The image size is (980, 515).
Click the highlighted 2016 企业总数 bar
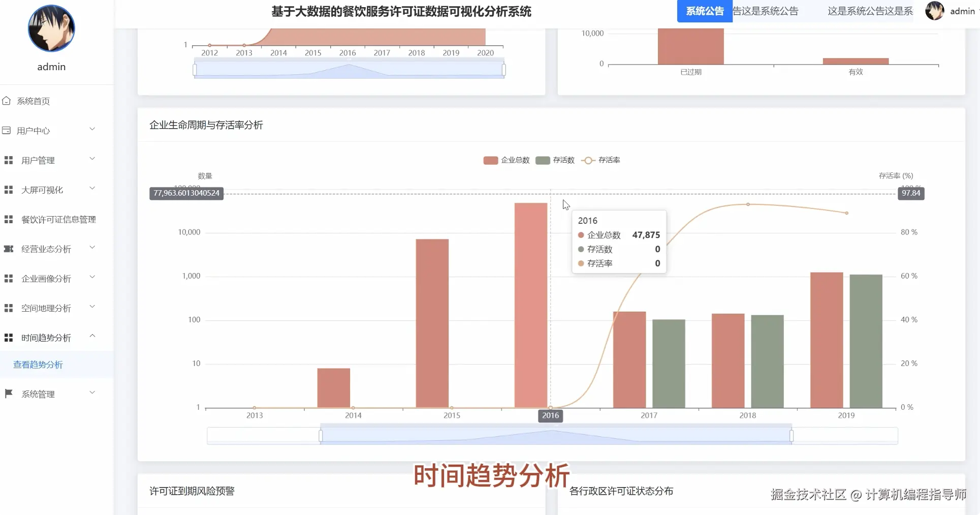(x=531, y=305)
